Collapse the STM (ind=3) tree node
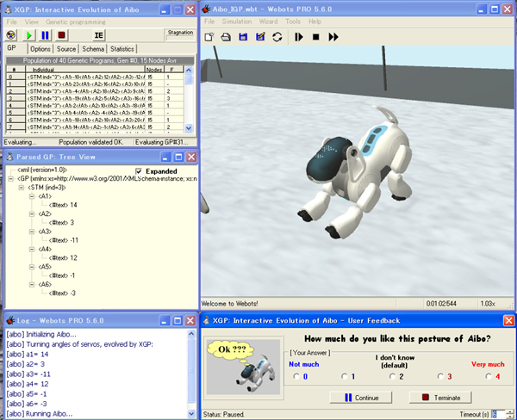517x420 pixels. pos(22,188)
